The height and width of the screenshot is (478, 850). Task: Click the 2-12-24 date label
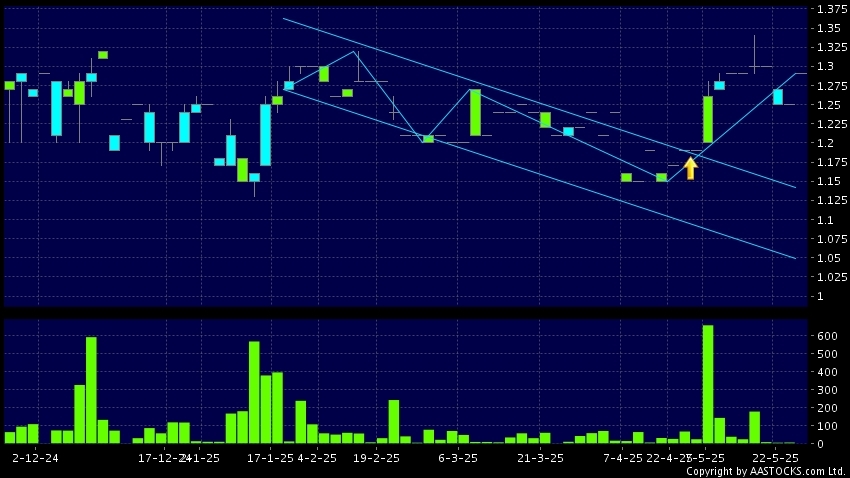(35, 458)
